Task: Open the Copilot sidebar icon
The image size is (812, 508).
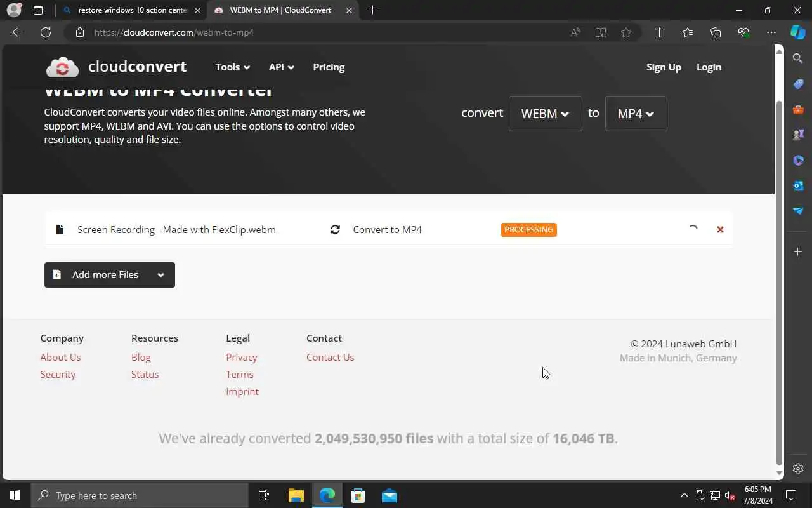Action: [798, 32]
